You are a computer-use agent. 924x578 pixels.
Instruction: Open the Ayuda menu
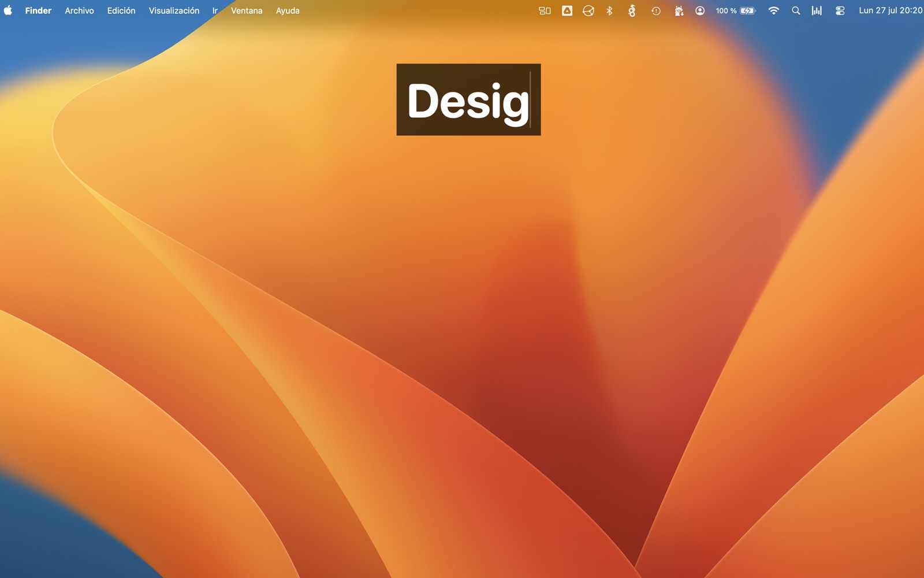288,10
